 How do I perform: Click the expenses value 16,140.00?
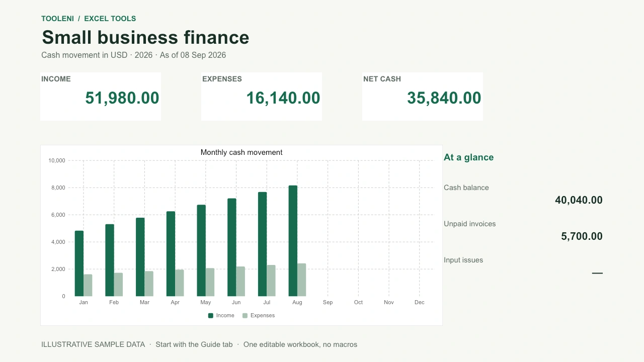[283, 98]
